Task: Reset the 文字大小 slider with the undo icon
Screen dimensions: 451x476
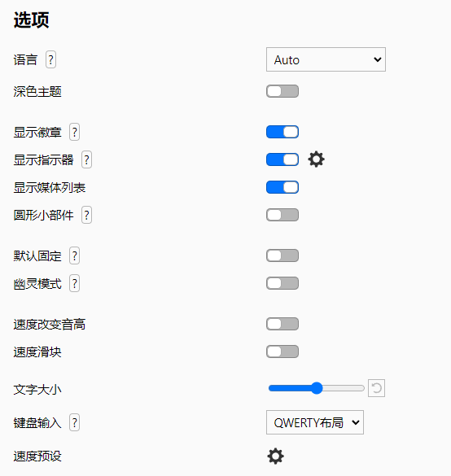Action: [x=376, y=388]
